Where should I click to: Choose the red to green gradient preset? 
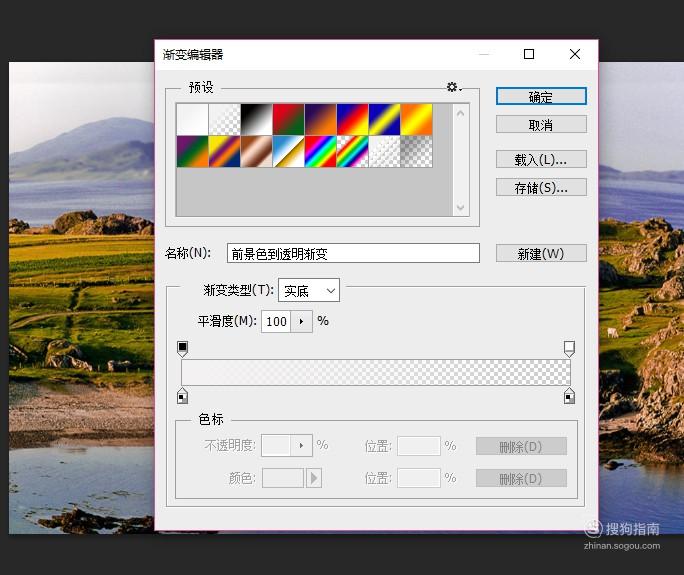288,120
